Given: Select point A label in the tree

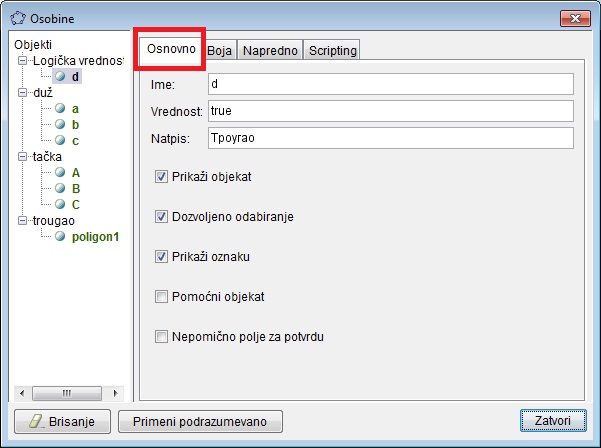Looking at the screenshot, I should point(76,172).
